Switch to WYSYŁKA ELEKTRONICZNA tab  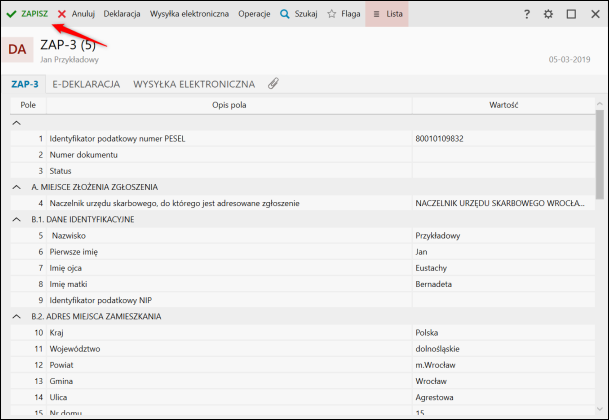tap(194, 84)
